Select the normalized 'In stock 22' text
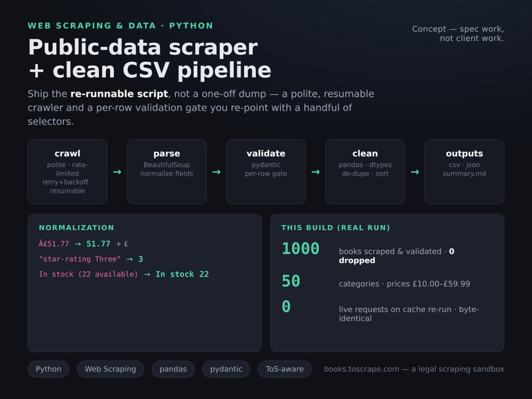Image resolution: width=532 pixels, height=399 pixels. [x=182, y=274]
